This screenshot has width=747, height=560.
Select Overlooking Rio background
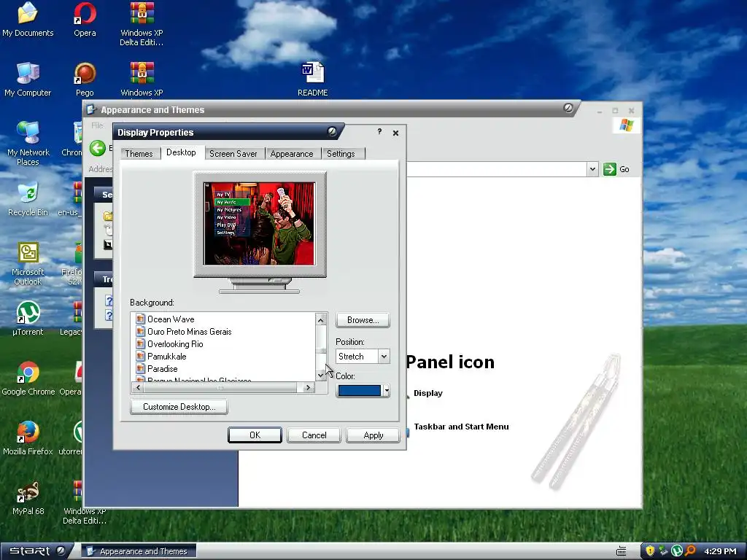click(x=175, y=344)
